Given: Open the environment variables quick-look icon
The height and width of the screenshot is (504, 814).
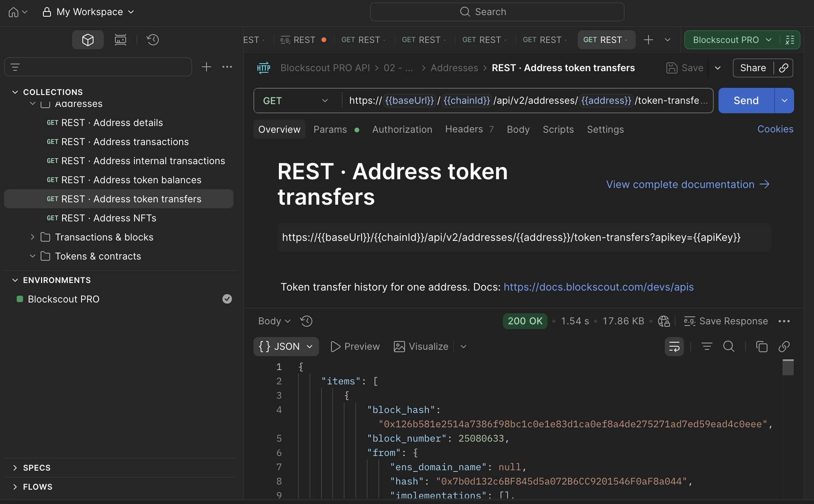Looking at the screenshot, I should 790,40.
